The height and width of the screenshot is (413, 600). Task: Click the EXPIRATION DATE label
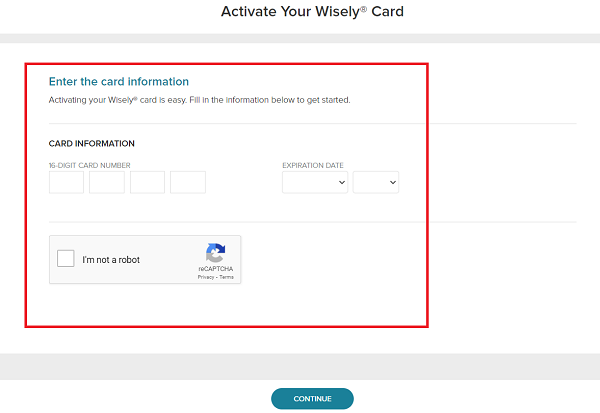pyautogui.click(x=313, y=165)
